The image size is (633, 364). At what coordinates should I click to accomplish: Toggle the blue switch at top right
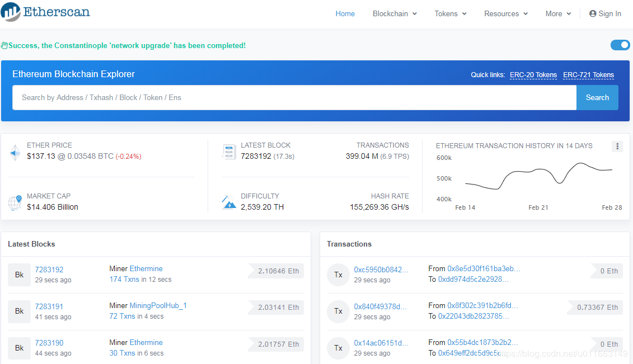(x=620, y=45)
